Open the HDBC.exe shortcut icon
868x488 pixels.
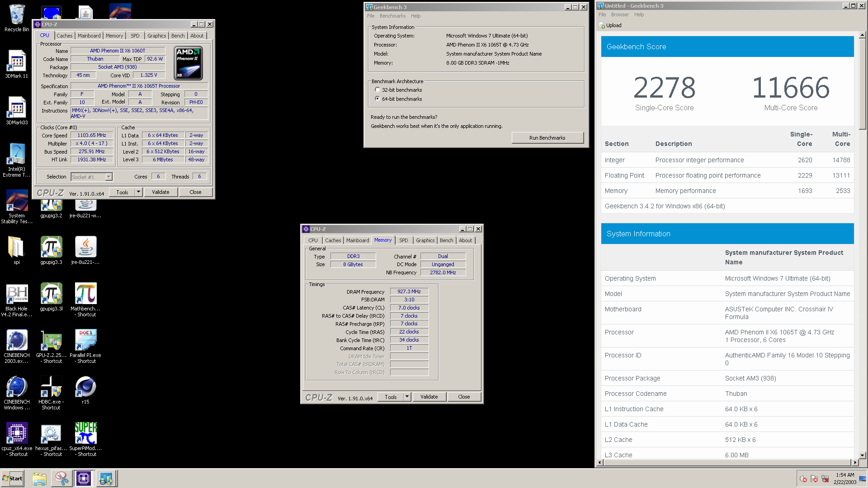51,393
